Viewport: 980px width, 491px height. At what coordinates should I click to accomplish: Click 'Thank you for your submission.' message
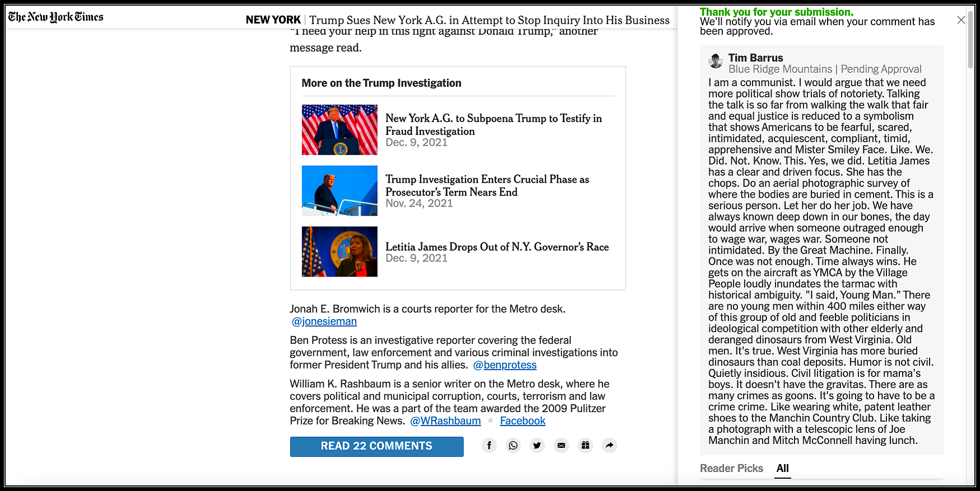pyautogui.click(x=777, y=12)
